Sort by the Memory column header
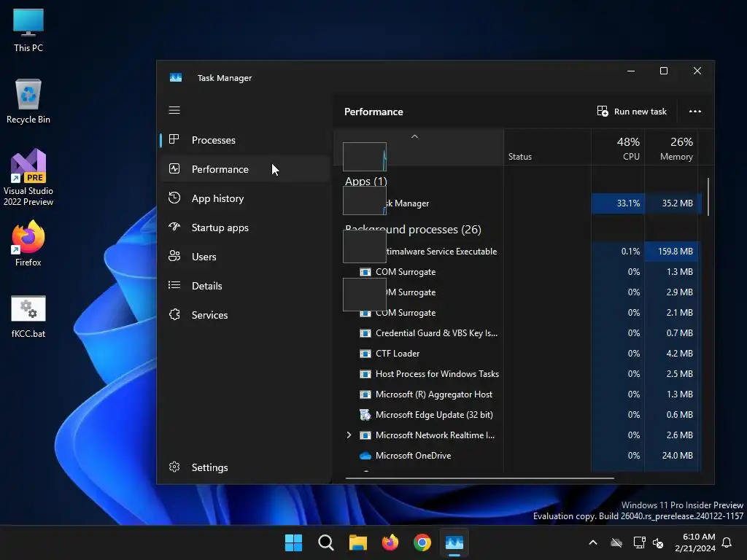This screenshot has height=560, width=747. [671, 147]
